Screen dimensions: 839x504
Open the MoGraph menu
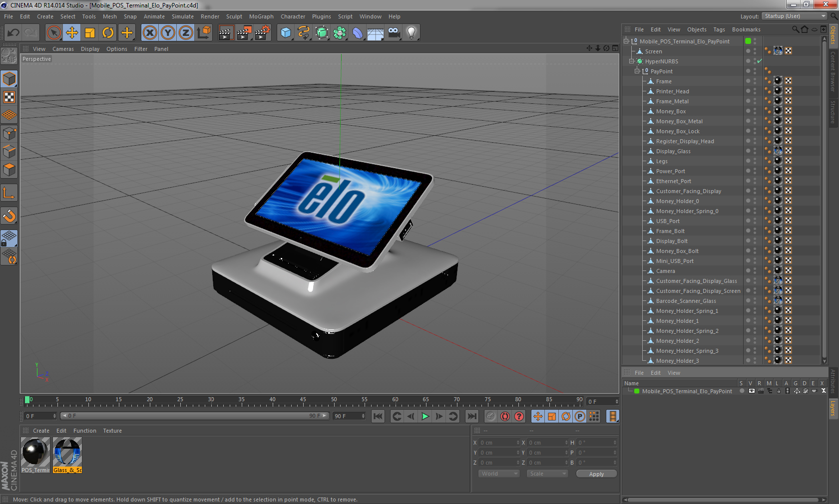tap(261, 16)
